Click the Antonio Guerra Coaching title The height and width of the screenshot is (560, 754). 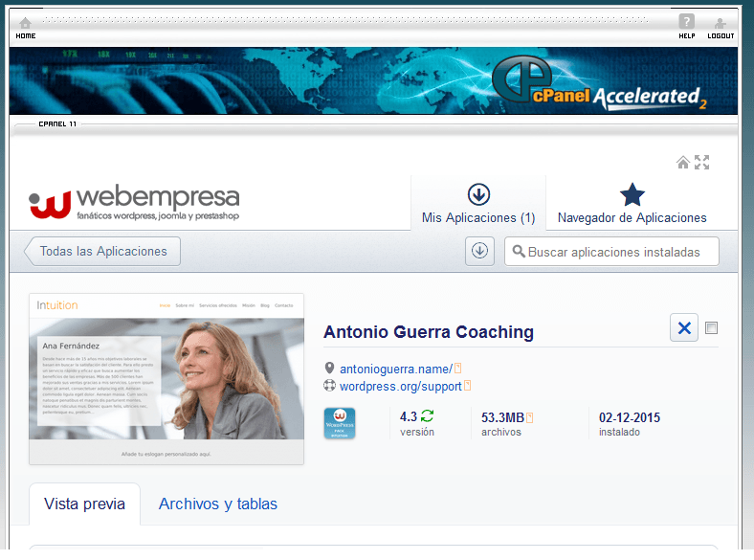click(x=429, y=332)
